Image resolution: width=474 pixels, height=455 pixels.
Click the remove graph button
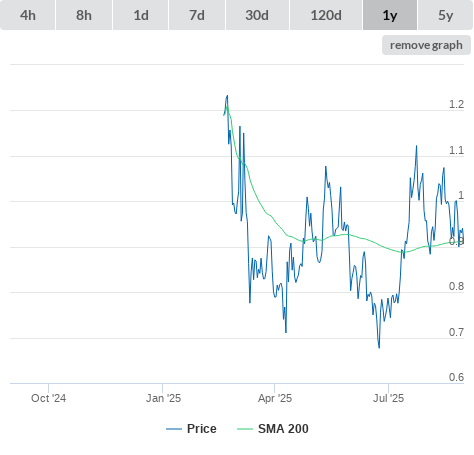click(x=426, y=45)
